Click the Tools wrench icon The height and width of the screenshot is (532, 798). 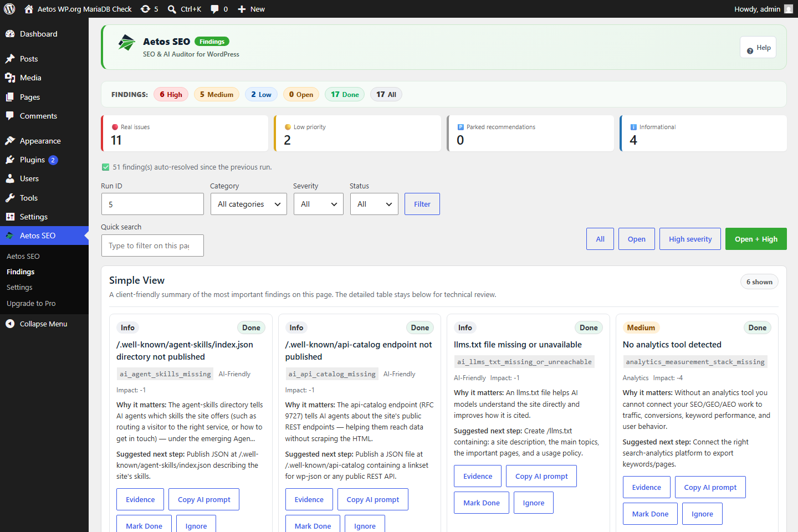pyautogui.click(x=10, y=198)
